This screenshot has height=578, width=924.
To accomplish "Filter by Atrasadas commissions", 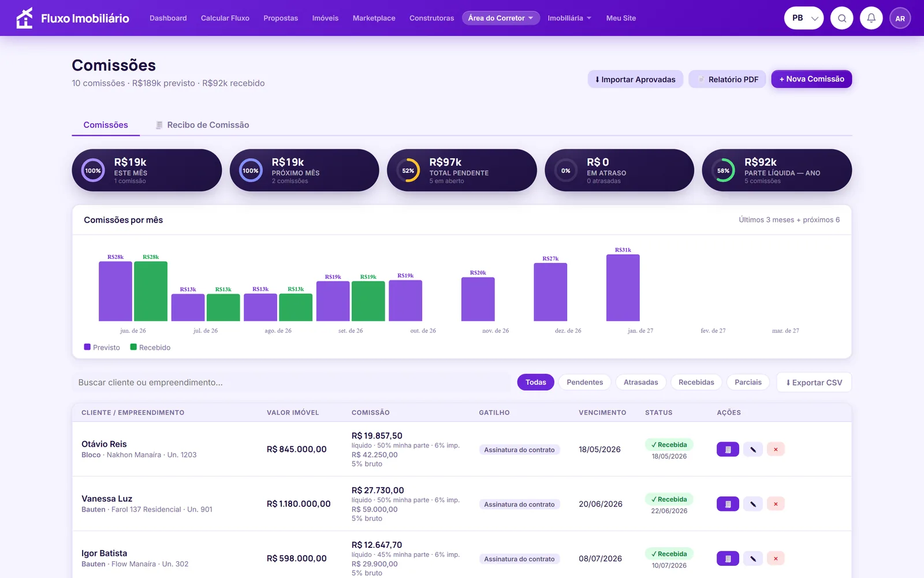I will 641,382.
